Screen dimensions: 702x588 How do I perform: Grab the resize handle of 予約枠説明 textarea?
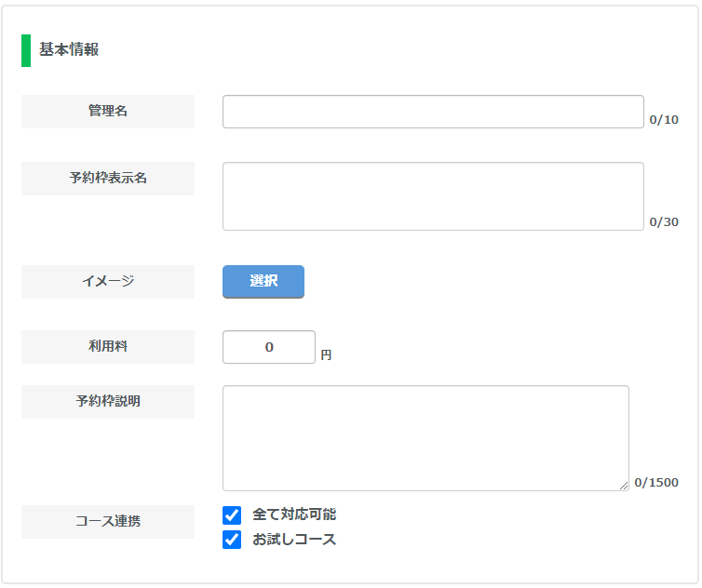click(x=624, y=486)
